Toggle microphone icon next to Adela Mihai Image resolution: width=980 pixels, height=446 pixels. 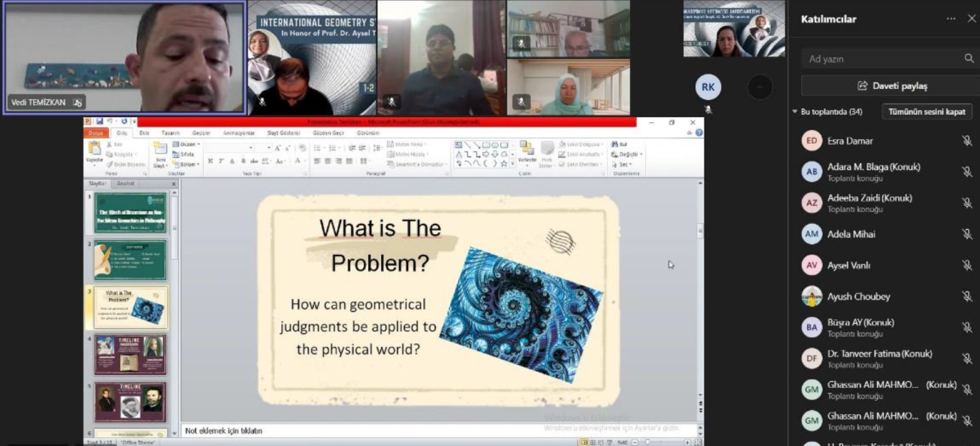click(x=966, y=234)
